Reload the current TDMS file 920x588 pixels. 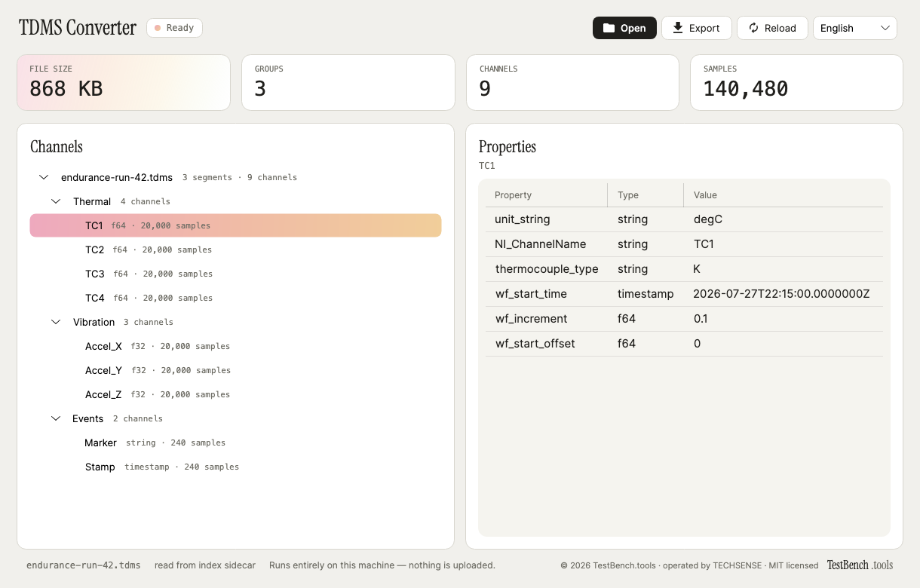772,28
